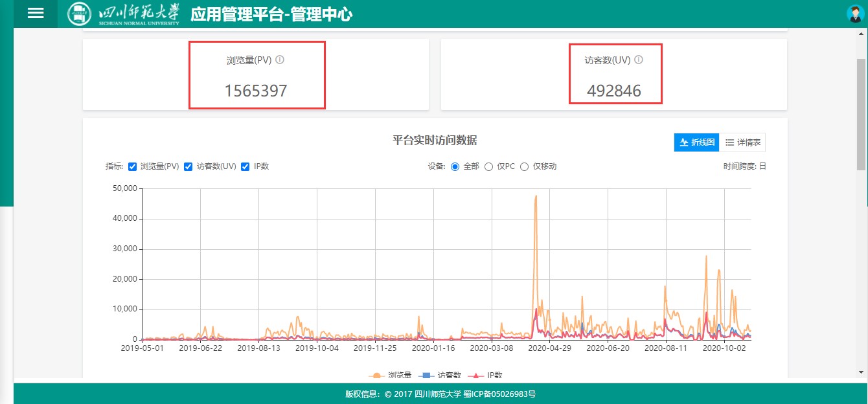Screen dimensions: 868x404
Task: Click the PV total value 1565397
Action: 256,91
